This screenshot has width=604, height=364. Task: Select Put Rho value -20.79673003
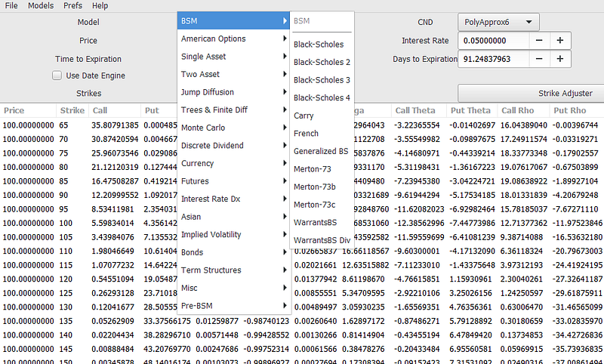click(578, 251)
